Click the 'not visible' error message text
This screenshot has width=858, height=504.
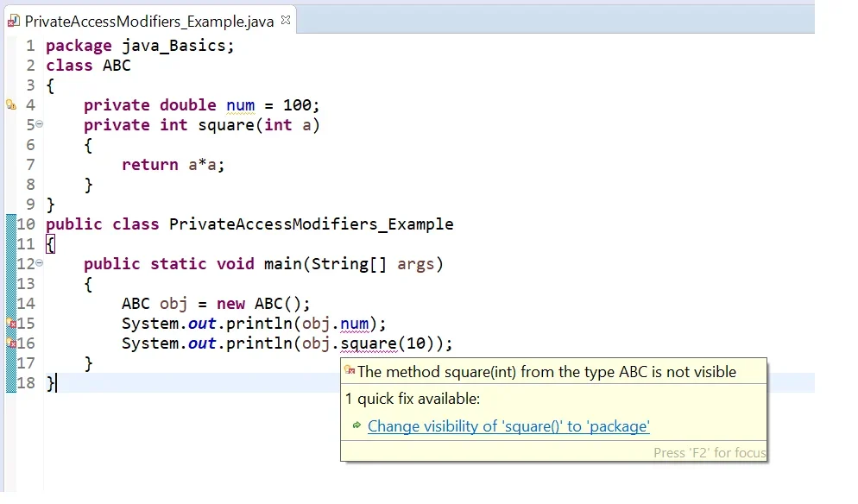coord(547,372)
